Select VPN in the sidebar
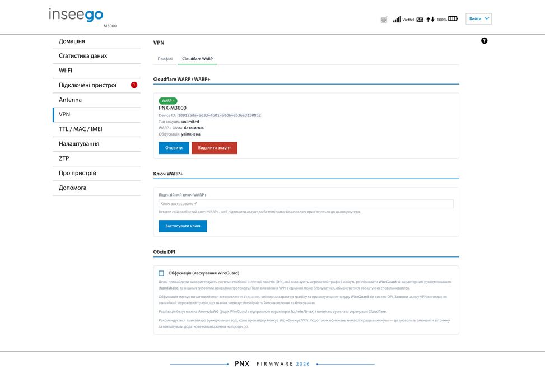 (x=97, y=114)
